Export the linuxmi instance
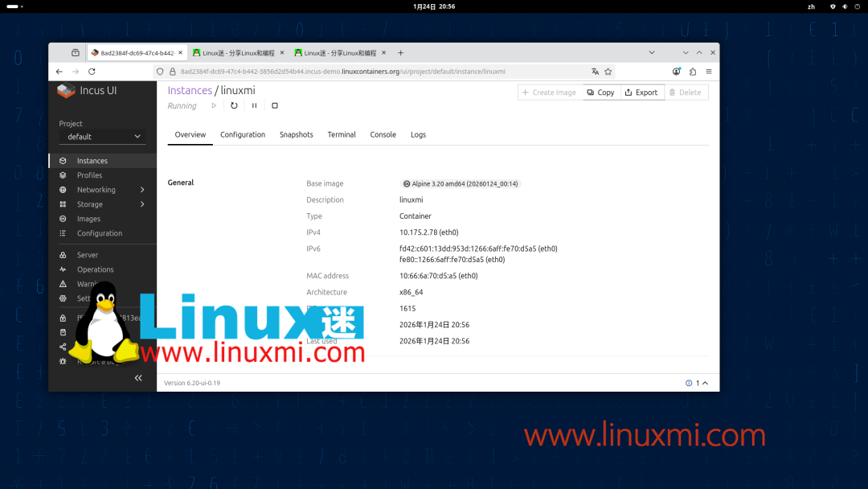Screen dimensions: 868x489 (x=642, y=92)
